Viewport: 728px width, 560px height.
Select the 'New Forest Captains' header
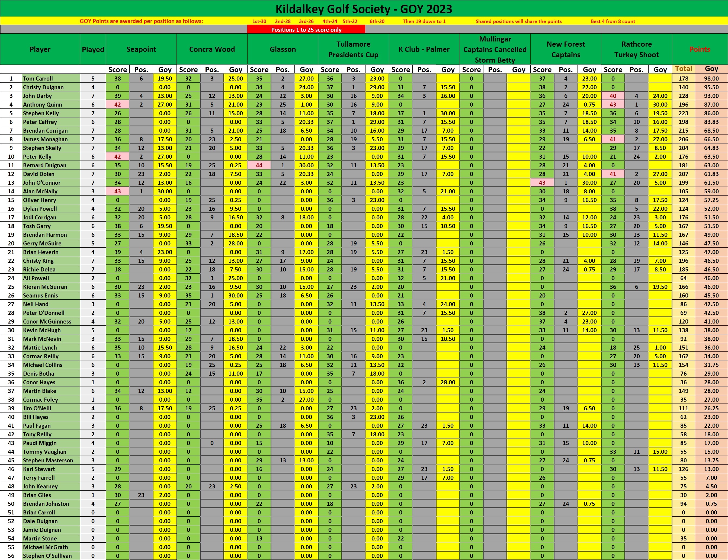click(x=566, y=49)
